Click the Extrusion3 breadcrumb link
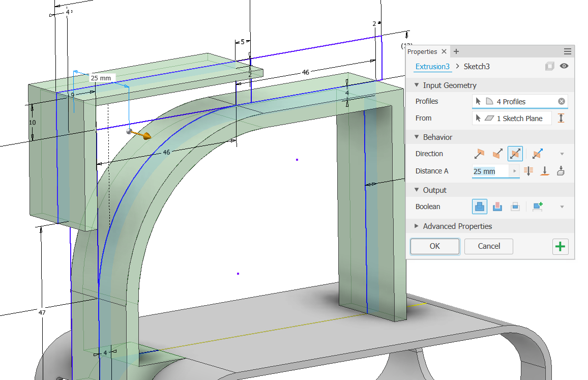 [x=432, y=67]
